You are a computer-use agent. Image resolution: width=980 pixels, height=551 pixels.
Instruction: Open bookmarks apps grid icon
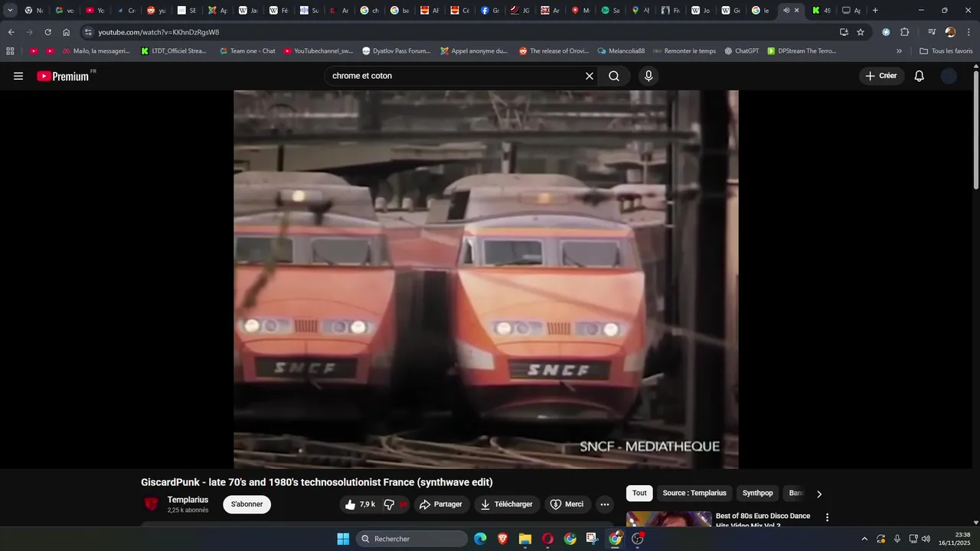10,51
